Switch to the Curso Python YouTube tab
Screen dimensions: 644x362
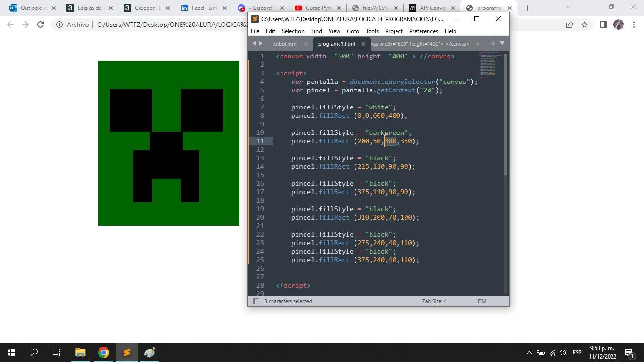pos(313,8)
